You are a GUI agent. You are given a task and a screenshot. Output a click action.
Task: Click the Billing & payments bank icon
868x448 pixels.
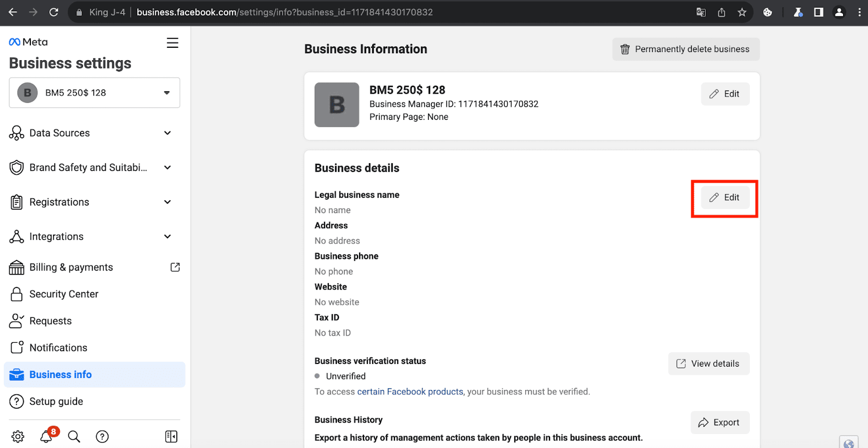[x=17, y=267]
